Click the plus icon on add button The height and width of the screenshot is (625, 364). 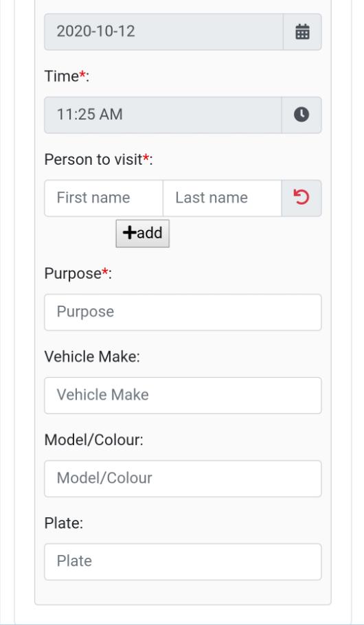[x=130, y=233]
